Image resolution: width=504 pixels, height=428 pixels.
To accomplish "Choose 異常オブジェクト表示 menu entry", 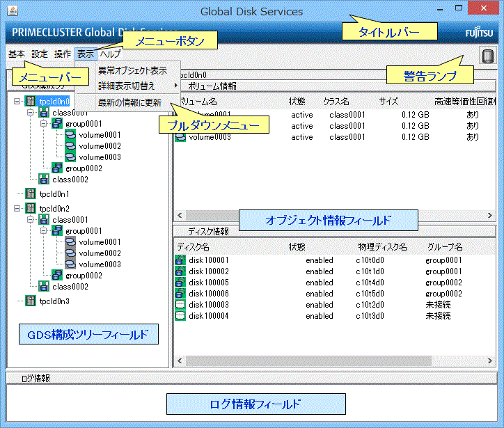I will [132, 70].
